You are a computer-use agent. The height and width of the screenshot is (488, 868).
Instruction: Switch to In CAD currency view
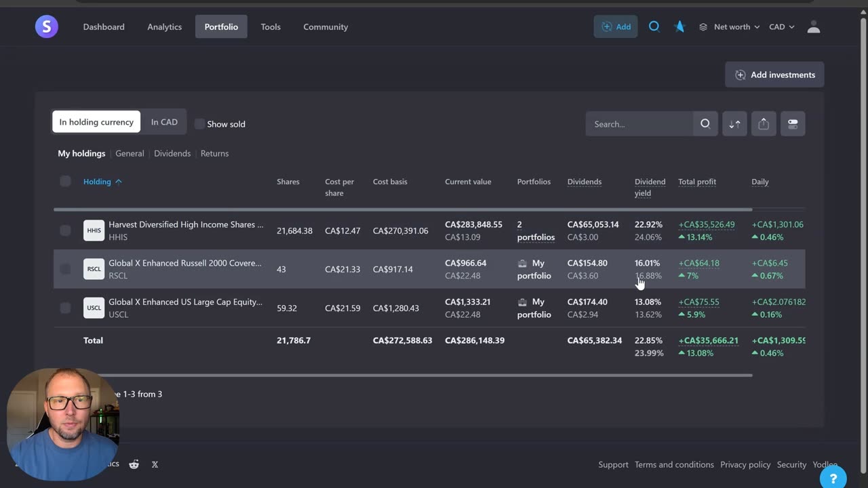pyautogui.click(x=164, y=122)
